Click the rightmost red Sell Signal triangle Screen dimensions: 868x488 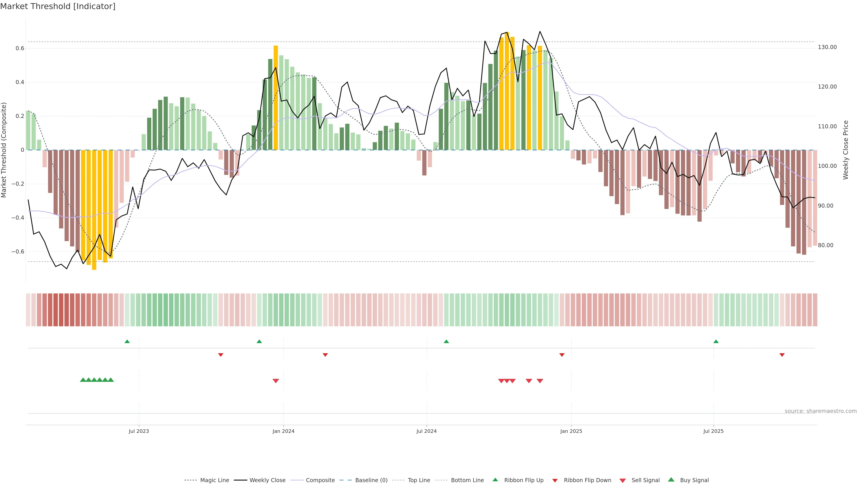(x=540, y=381)
